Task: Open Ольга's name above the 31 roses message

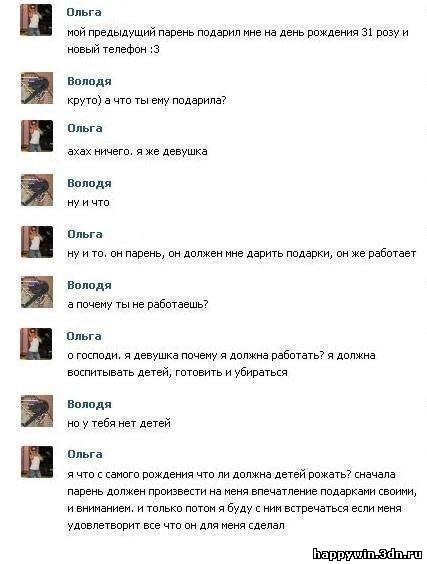Action: pyautogui.click(x=84, y=12)
